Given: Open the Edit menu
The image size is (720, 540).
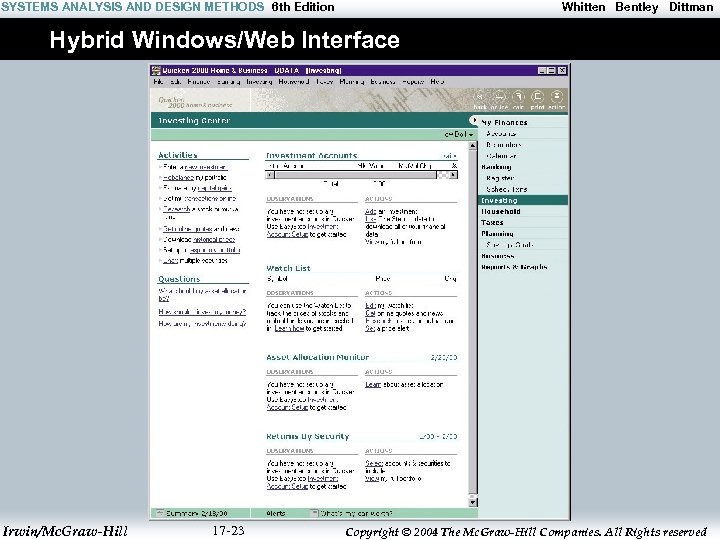Looking at the screenshot, I should pyautogui.click(x=175, y=82).
